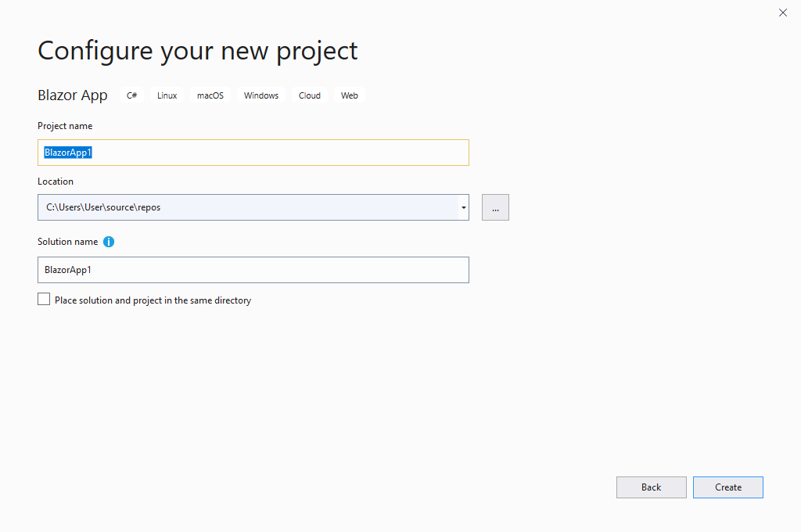The width and height of the screenshot is (801, 532).
Task: Click the Project name label
Action: tap(65, 126)
